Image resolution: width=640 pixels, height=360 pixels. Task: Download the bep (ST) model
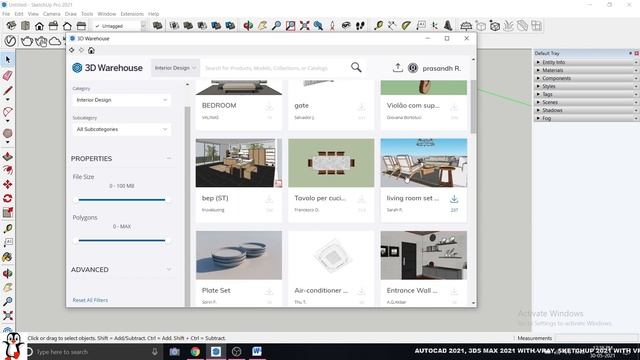coord(269,199)
